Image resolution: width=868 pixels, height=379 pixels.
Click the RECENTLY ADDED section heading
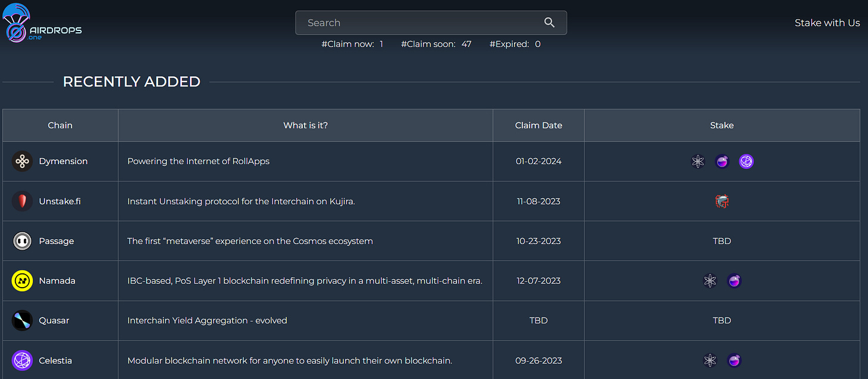(x=132, y=82)
